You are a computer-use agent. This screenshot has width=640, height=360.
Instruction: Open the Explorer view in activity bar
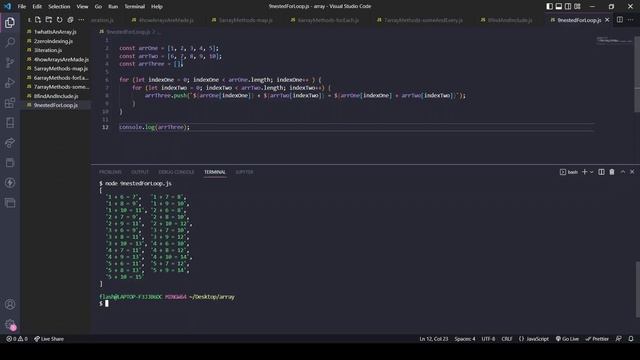10,22
